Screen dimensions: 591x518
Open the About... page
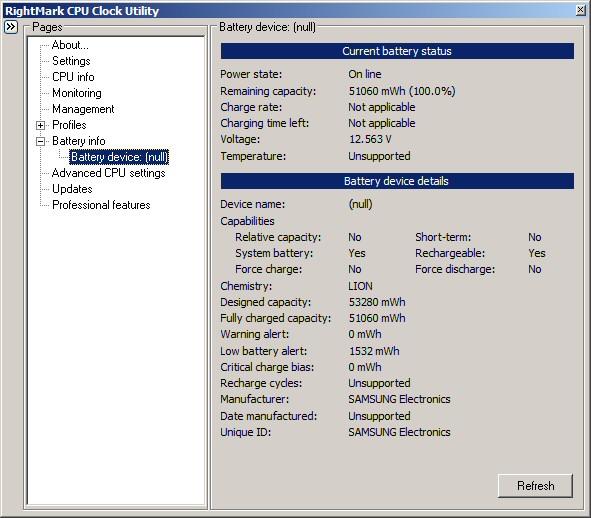pyautogui.click(x=70, y=45)
